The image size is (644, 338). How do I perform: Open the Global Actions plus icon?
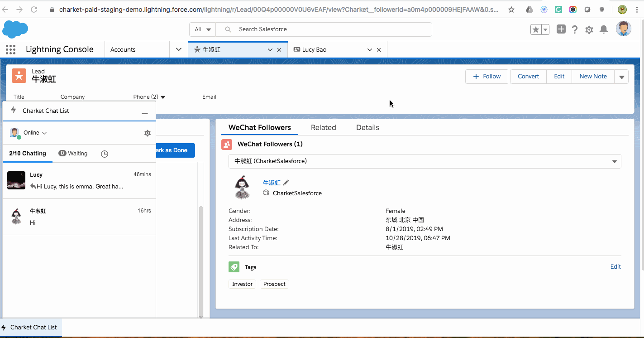point(561,29)
